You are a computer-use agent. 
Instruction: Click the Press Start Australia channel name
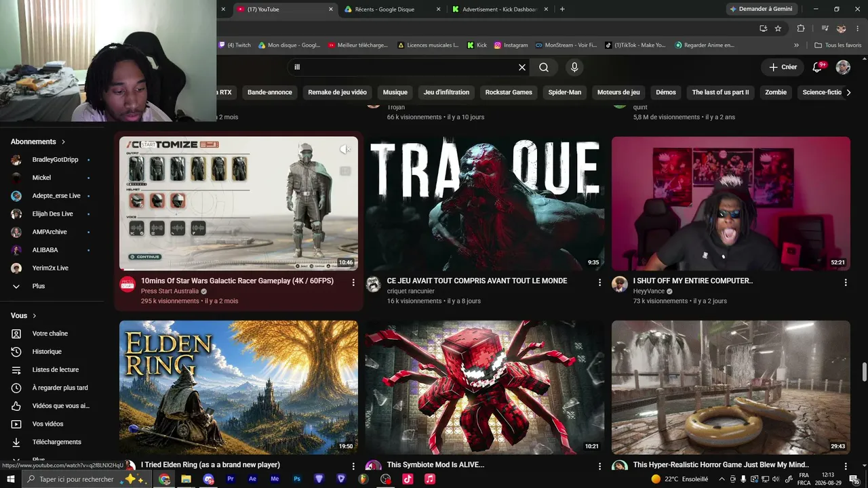point(170,291)
